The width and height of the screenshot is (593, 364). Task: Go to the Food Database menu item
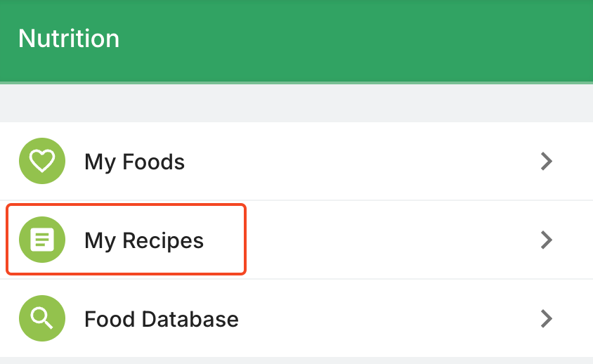point(295,319)
